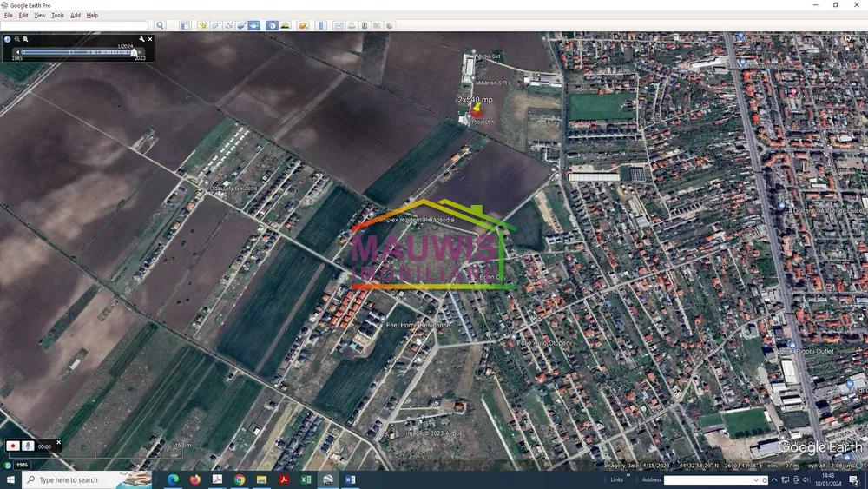
Task: Open the Tools menu
Action: pyautogui.click(x=57, y=15)
